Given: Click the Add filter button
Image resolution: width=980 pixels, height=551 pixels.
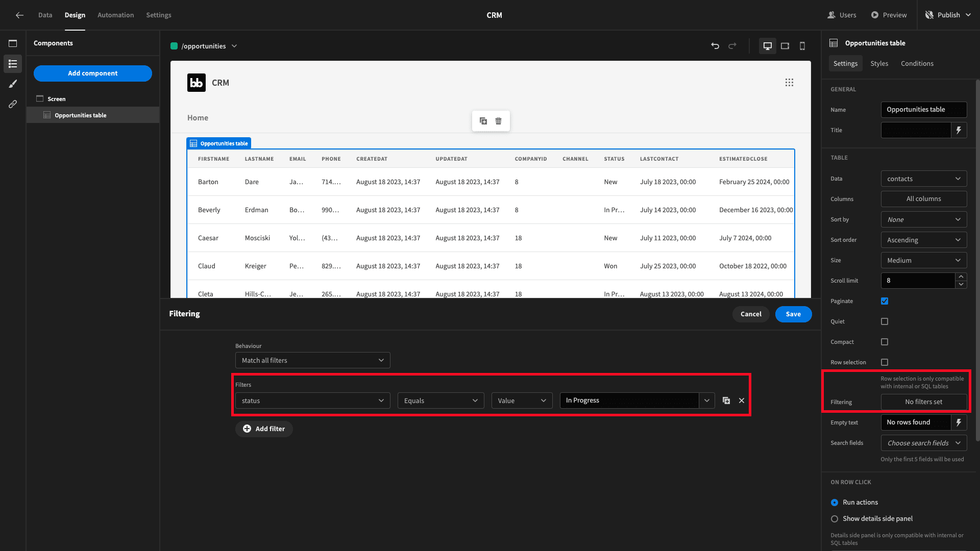Looking at the screenshot, I should 264,429.
